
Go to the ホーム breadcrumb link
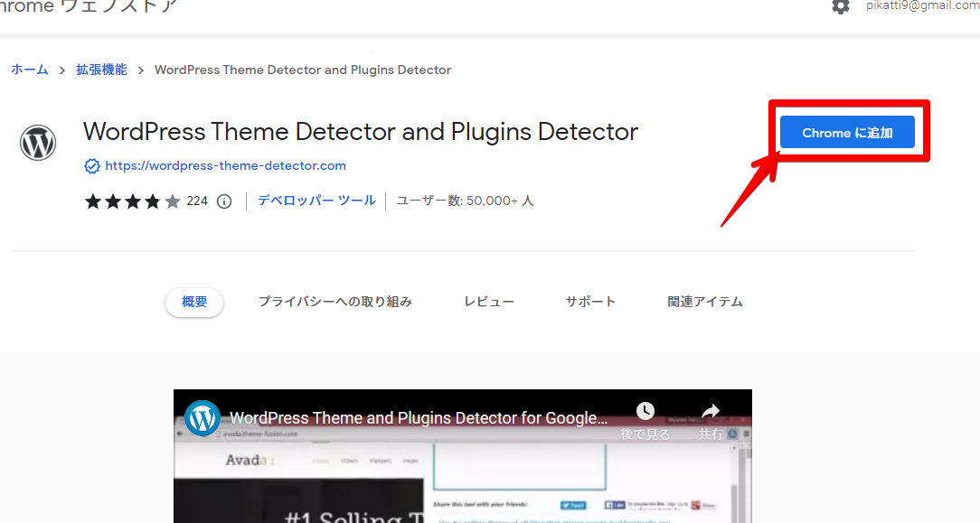point(29,70)
